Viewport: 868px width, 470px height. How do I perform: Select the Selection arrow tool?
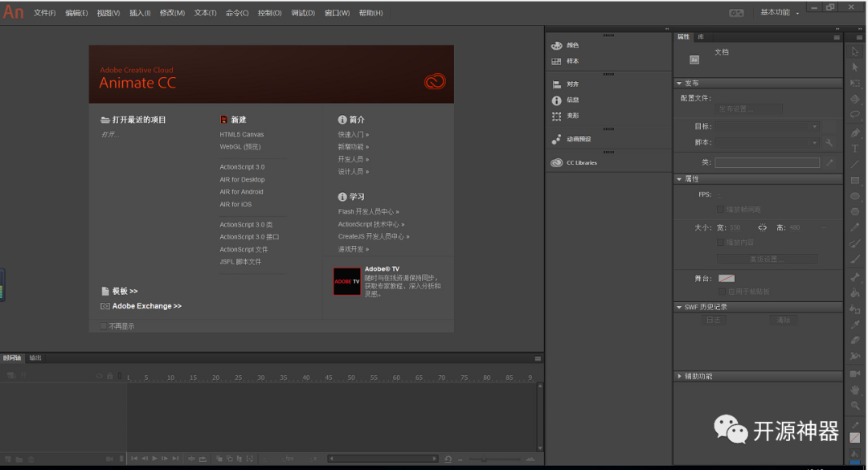tap(855, 51)
